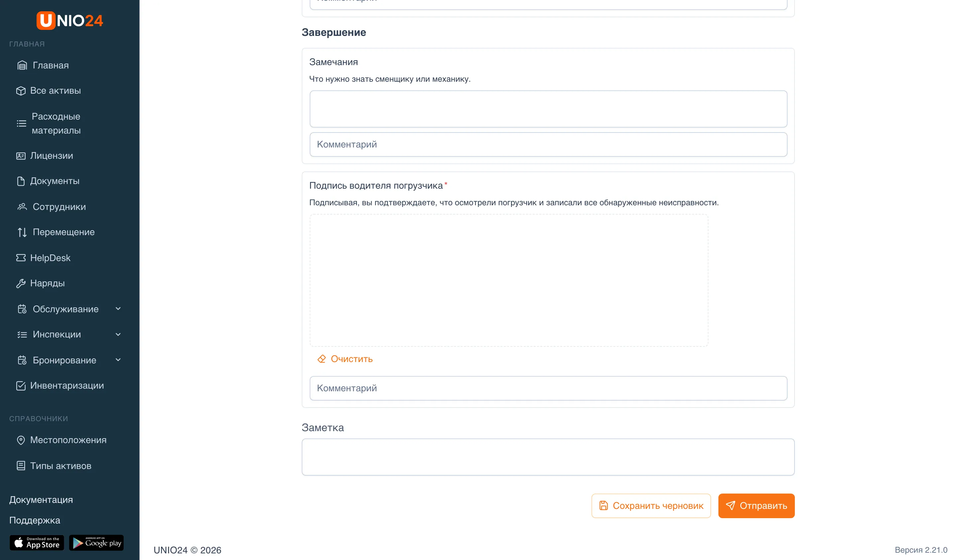Viewport: 957px width, 560px height.
Task: Click the UNIO24 logo
Action: tap(69, 21)
